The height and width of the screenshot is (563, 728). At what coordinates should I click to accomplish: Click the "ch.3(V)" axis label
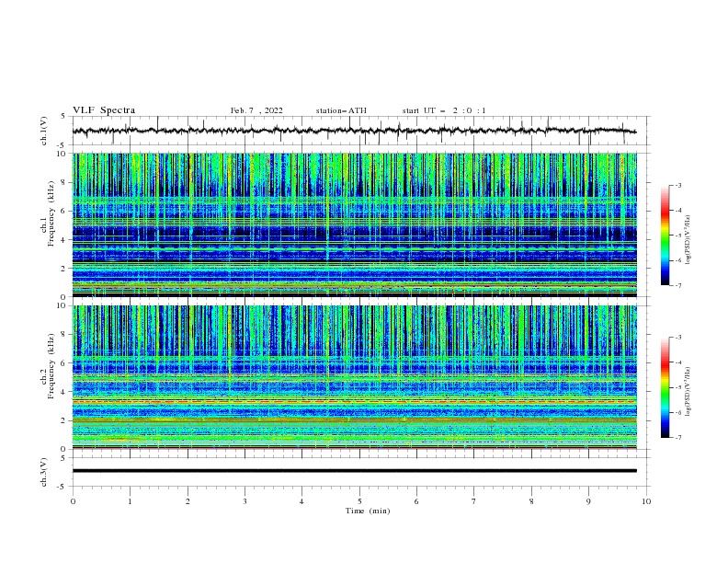tap(44, 472)
